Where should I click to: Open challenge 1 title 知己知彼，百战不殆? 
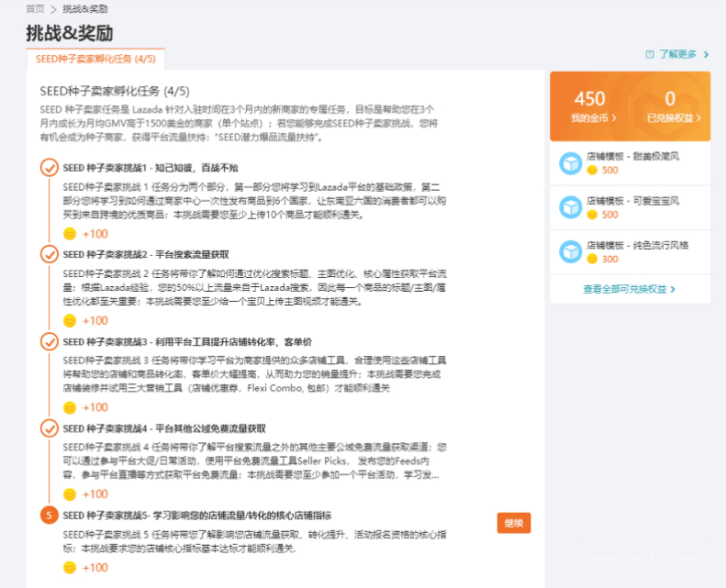tap(151, 168)
